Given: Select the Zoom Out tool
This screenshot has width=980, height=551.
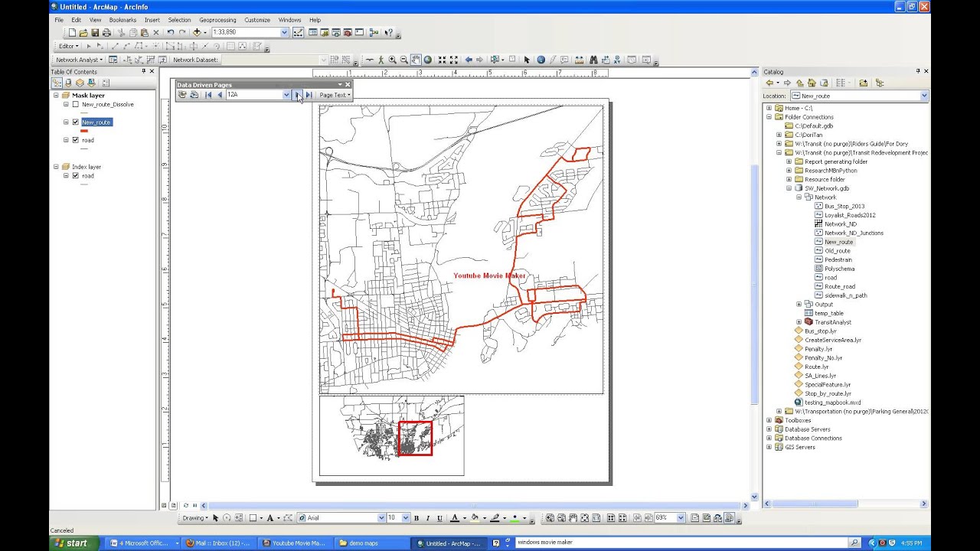Looking at the screenshot, I should tap(403, 60).
